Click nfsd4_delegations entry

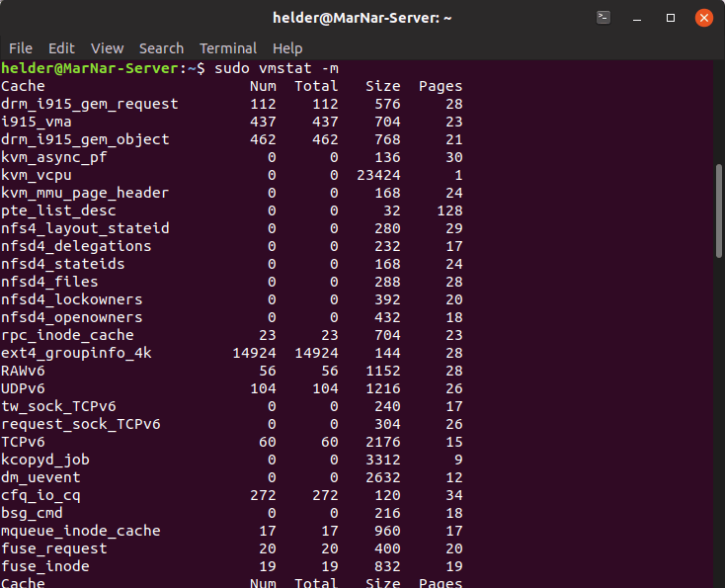point(76,246)
